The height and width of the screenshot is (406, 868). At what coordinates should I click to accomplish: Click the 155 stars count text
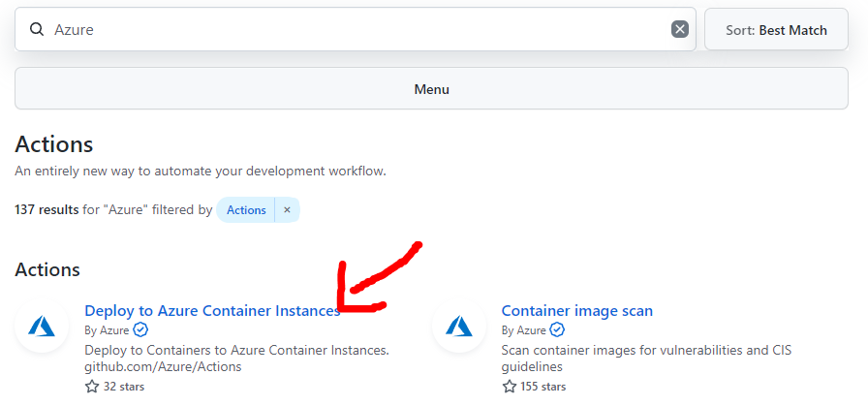click(x=545, y=387)
